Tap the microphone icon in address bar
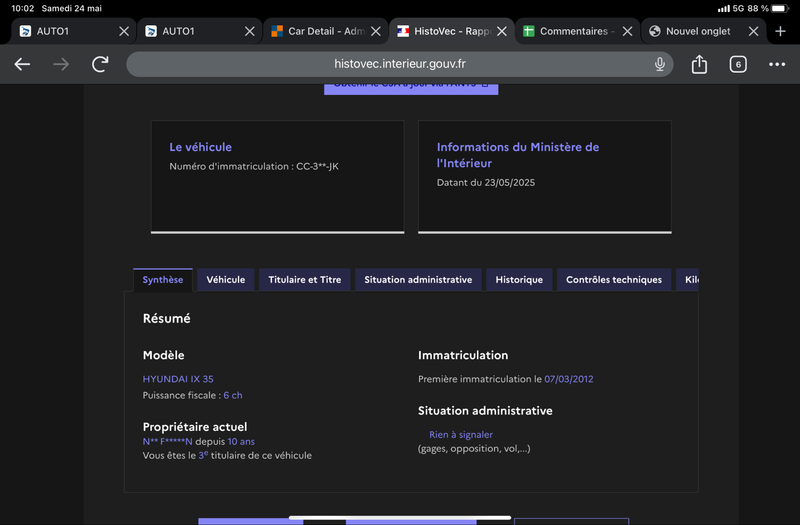 pyautogui.click(x=660, y=64)
